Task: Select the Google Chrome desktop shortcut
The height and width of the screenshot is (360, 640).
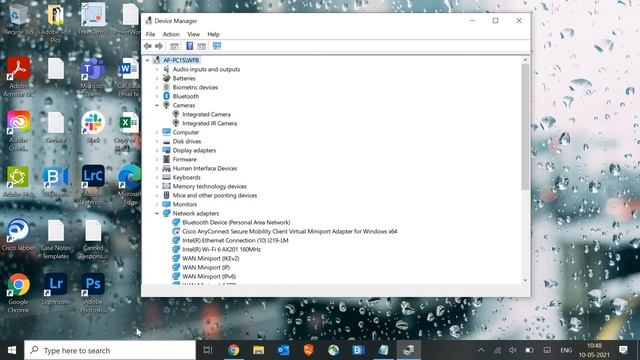Action: 18,293
